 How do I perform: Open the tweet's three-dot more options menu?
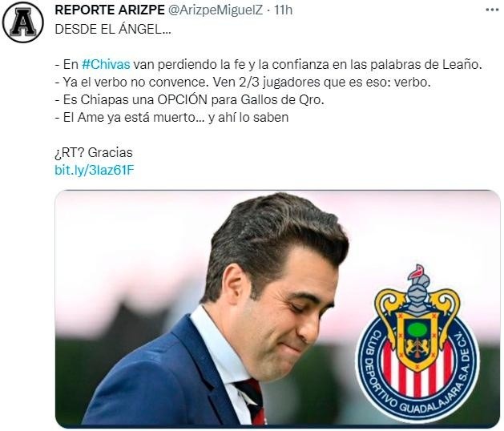[492, 10]
